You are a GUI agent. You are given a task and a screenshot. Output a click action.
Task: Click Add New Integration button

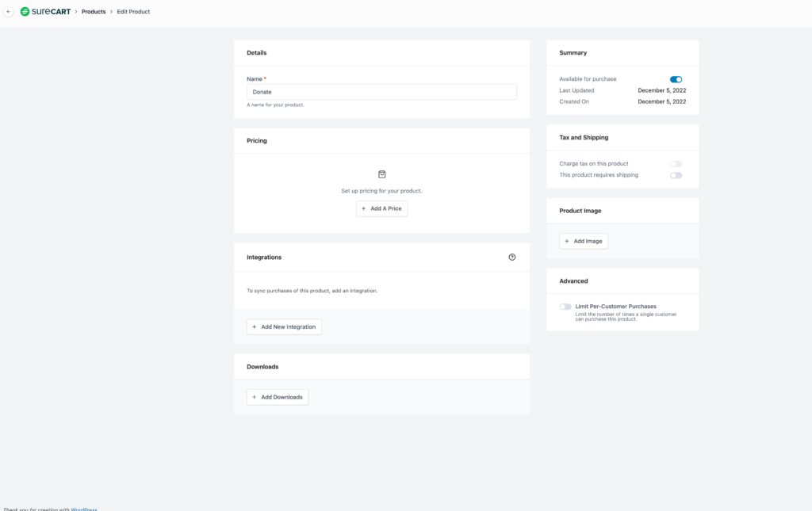tap(284, 327)
